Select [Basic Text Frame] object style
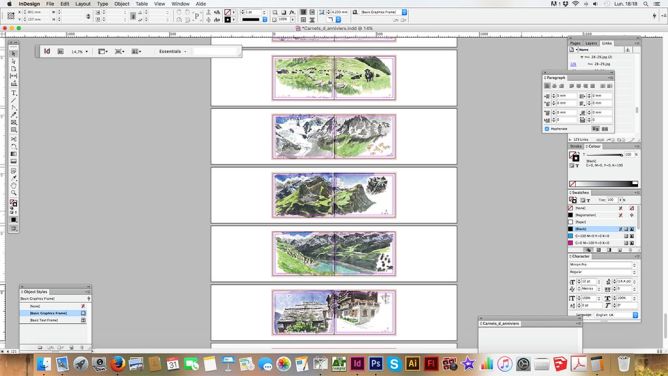 [x=53, y=320]
